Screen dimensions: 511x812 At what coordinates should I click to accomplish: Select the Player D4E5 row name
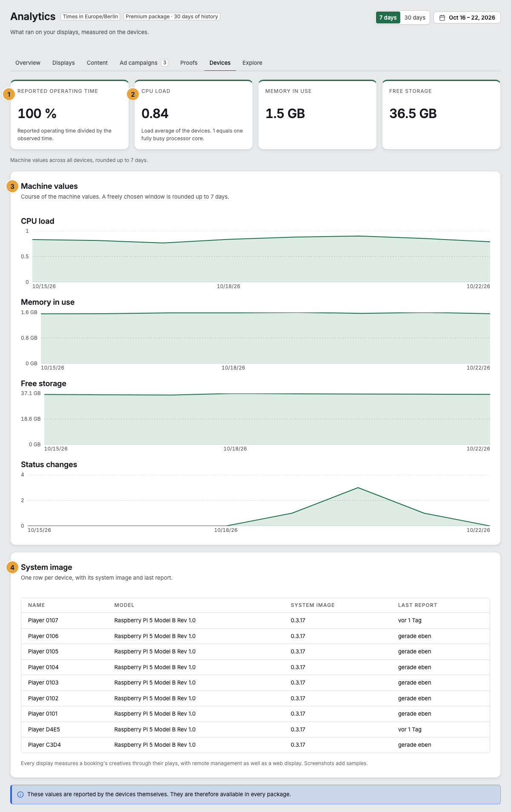click(44, 730)
